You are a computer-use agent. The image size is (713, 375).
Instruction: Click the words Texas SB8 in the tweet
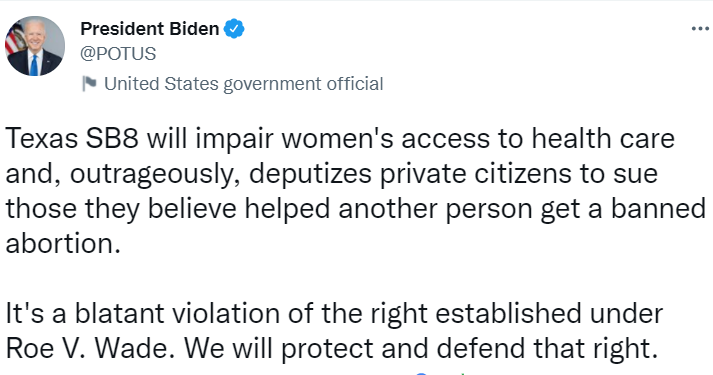pyautogui.click(x=71, y=138)
